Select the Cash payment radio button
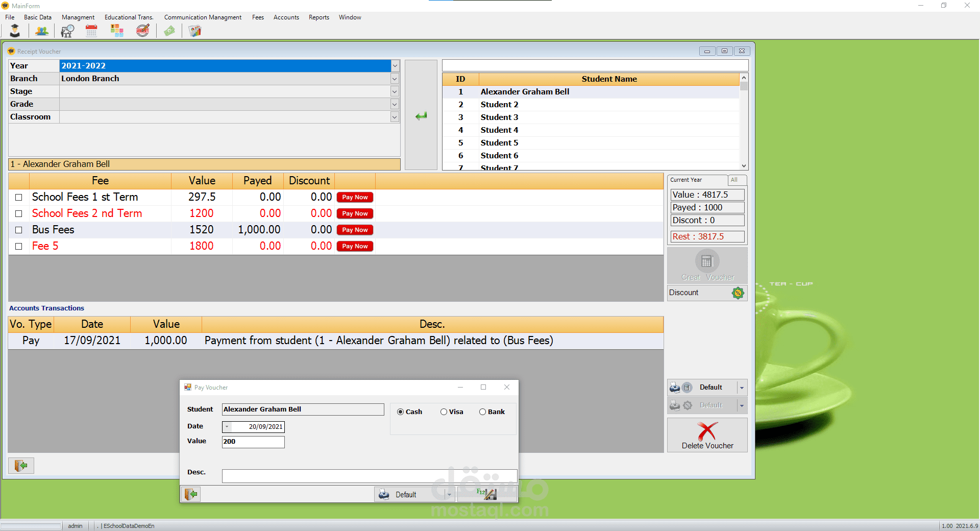 [400, 412]
